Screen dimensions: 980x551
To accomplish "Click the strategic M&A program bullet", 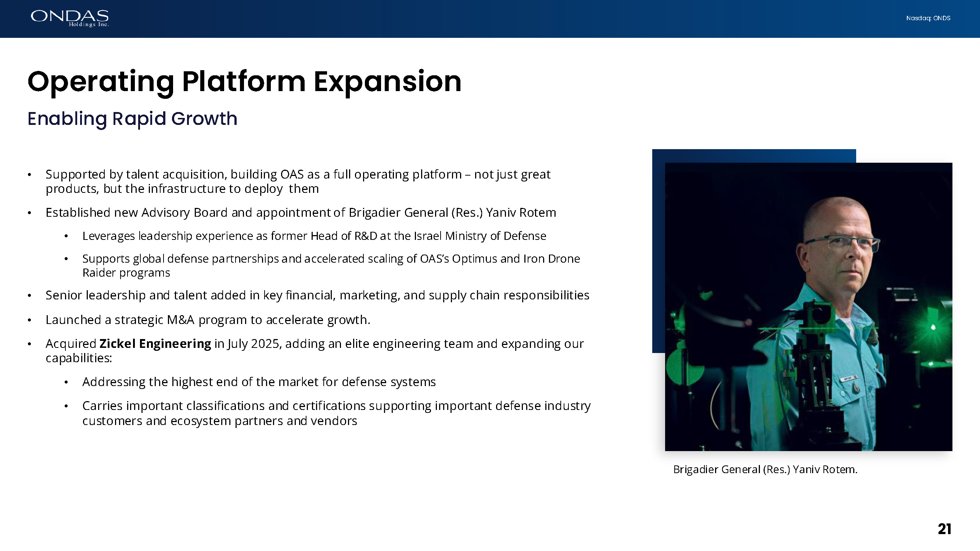I will (x=208, y=320).
